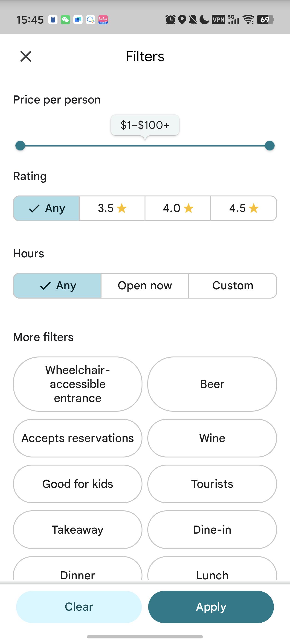
Task: Tap the location pin status icon
Action: (183, 20)
